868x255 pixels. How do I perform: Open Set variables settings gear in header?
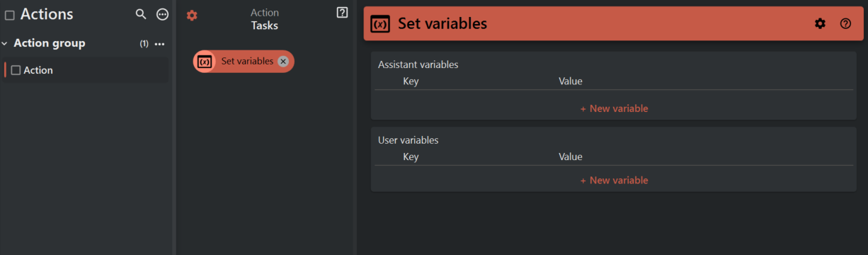[x=820, y=23]
